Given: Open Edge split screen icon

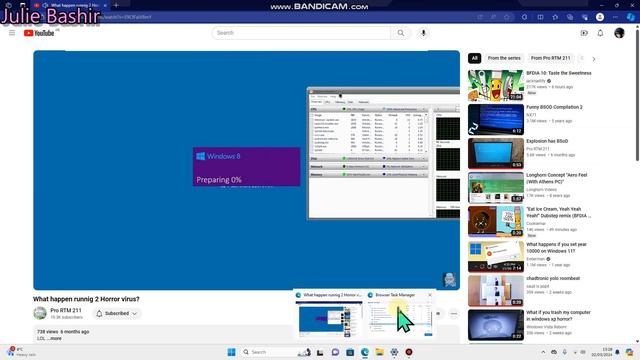Looking at the screenshot, I should pos(540,17).
